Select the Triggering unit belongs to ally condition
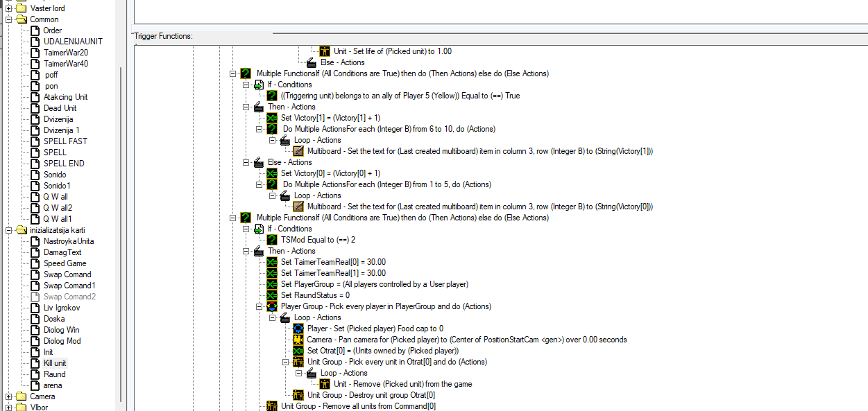 coord(400,96)
